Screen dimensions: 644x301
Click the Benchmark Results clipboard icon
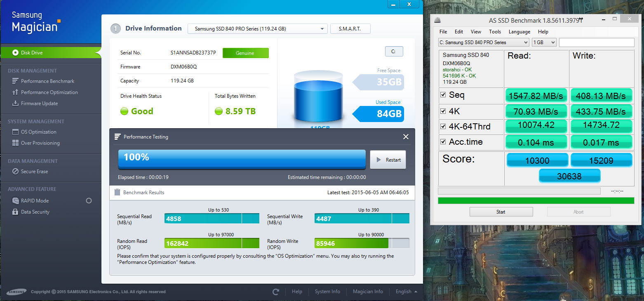(x=117, y=192)
